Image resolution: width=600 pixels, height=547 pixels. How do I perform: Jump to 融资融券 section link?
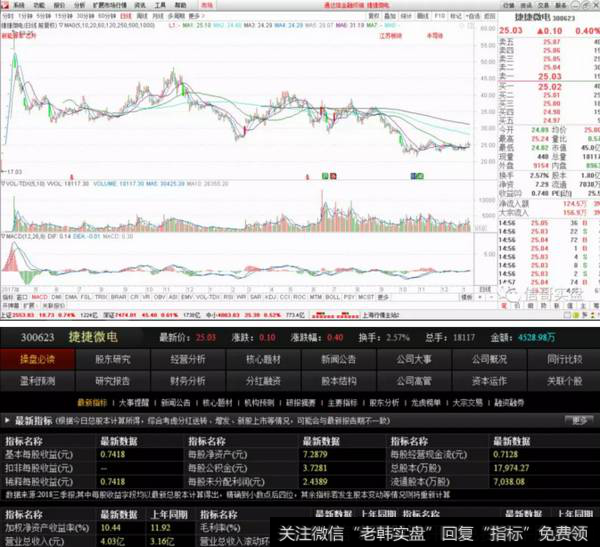pos(509,403)
